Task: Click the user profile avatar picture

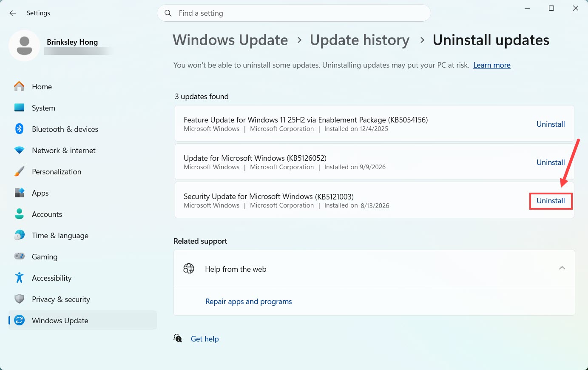Action: tap(24, 46)
